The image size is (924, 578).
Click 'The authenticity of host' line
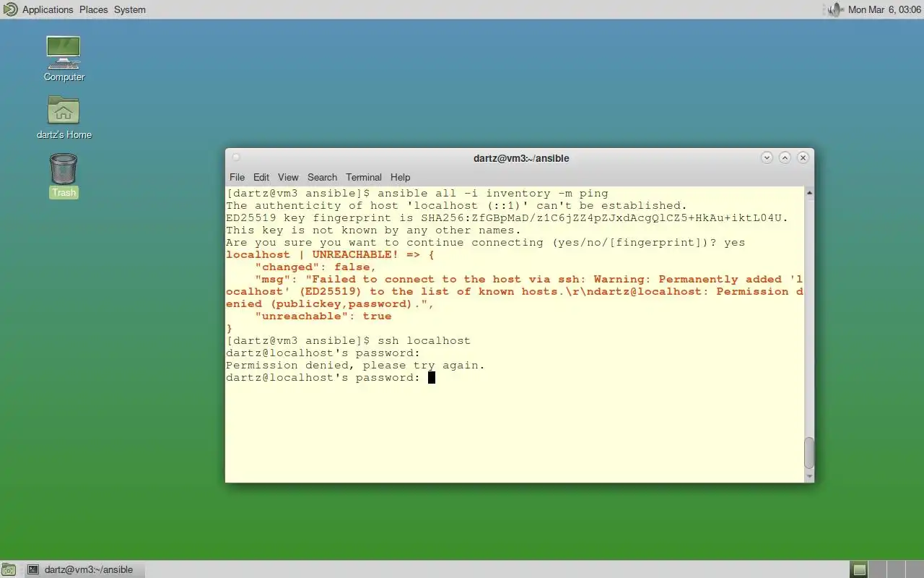pos(457,206)
